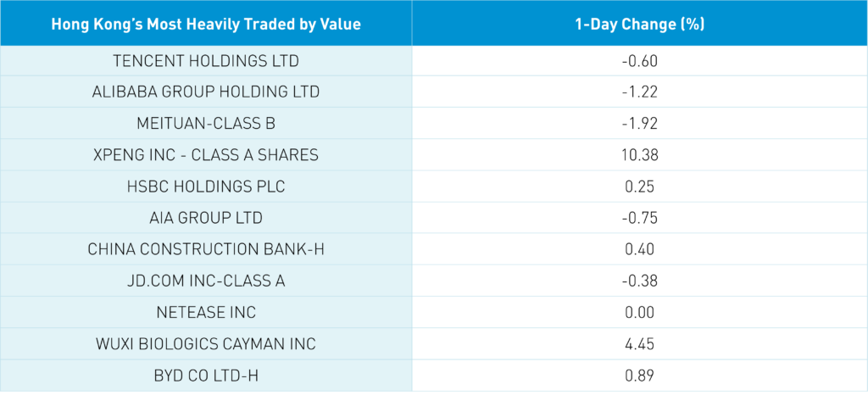Click the 0.00 value for NetEase

640,312
